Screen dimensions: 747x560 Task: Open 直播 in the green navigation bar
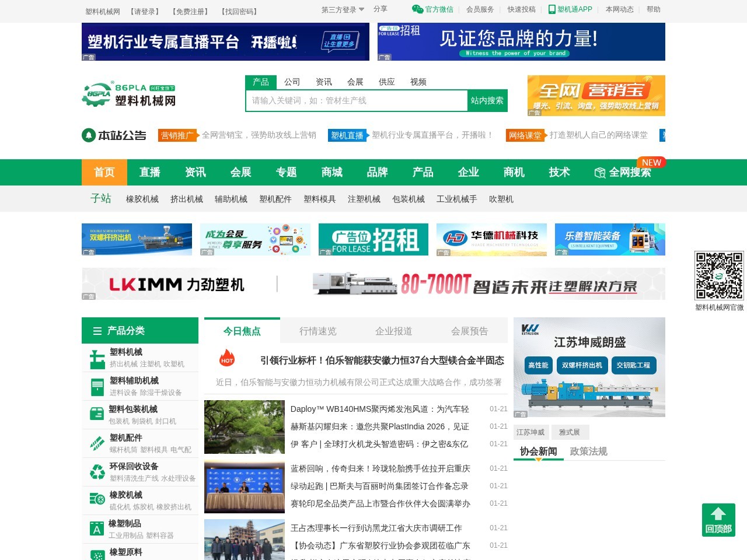pyautogui.click(x=150, y=173)
